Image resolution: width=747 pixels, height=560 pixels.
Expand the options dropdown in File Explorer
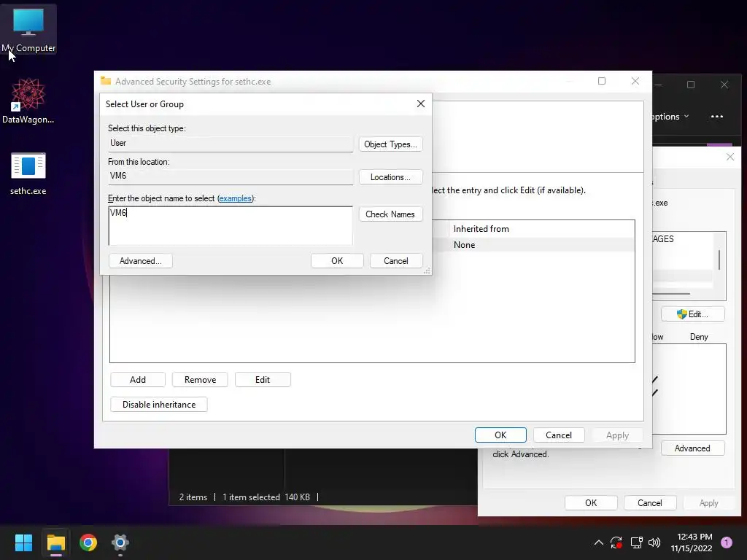(x=671, y=117)
